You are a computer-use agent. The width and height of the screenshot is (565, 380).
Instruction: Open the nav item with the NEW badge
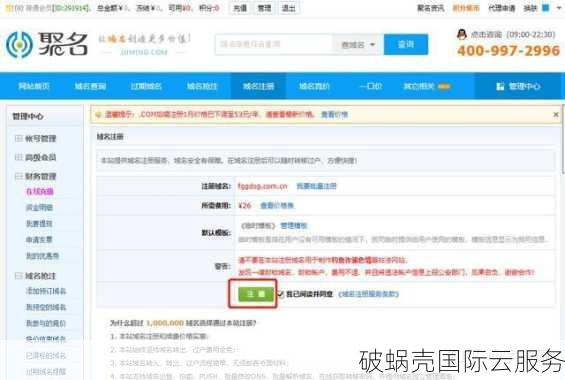click(427, 86)
